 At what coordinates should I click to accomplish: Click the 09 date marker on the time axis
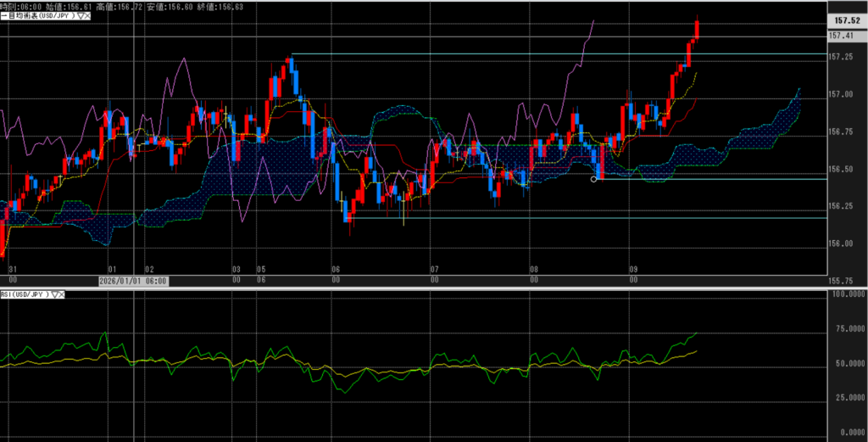pos(632,266)
